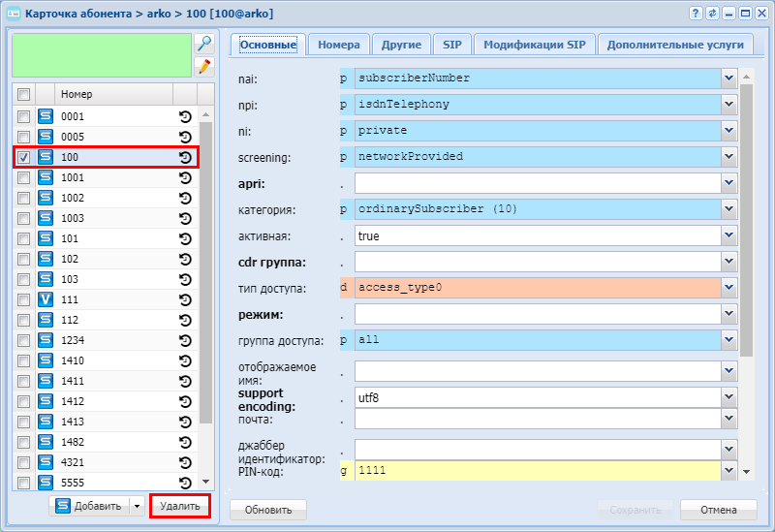Toggle the select-all checkbox in header
775x532 pixels.
[x=24, y=94]
